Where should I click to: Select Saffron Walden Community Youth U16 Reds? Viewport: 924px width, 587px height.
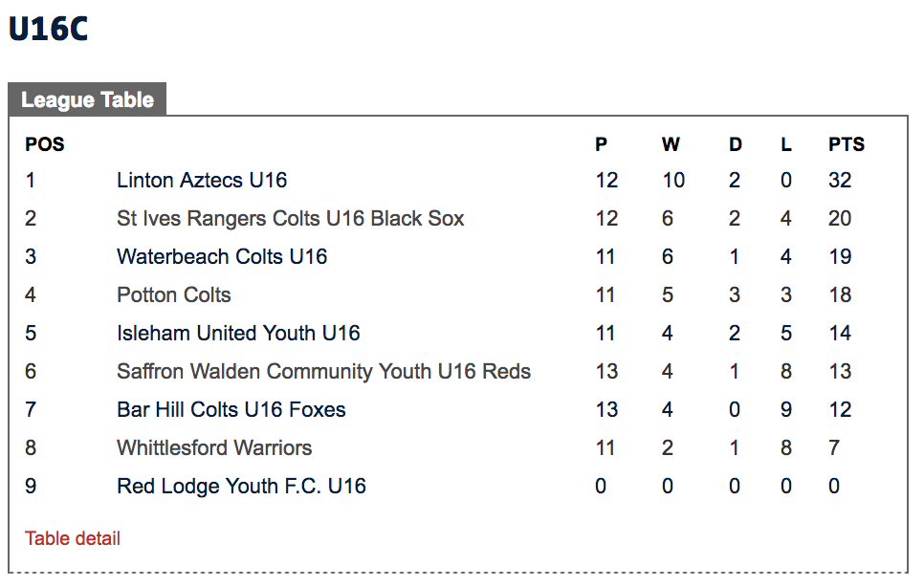[x=323, y=372]
